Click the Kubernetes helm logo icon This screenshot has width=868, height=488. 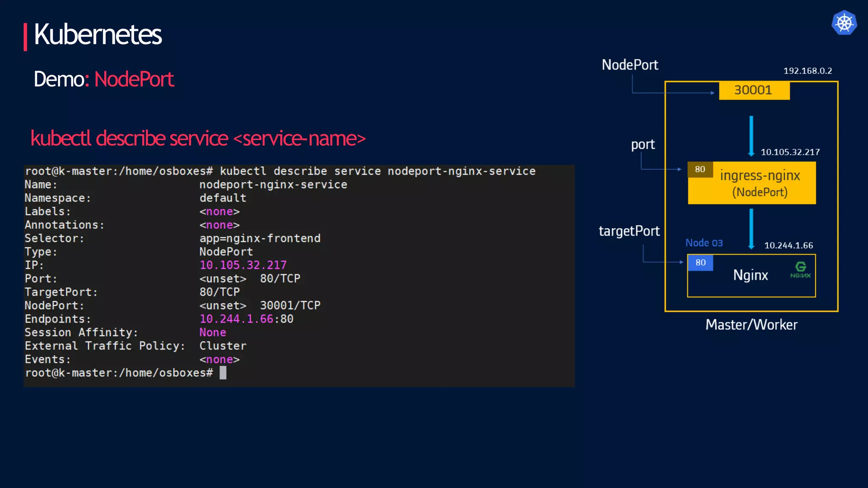click(844, 23)
